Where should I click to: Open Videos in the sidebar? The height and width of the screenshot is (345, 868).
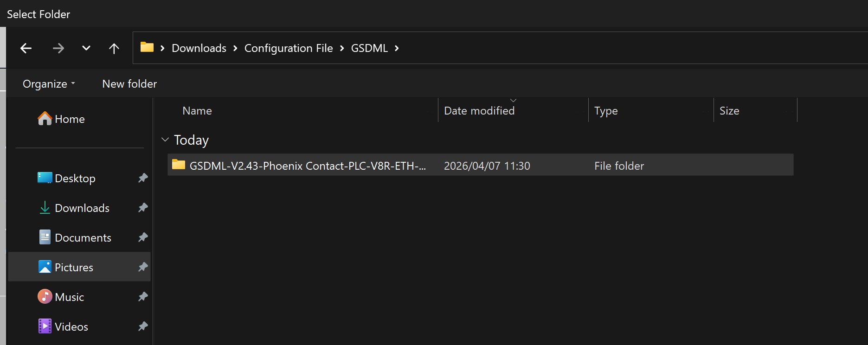(71, 327)
